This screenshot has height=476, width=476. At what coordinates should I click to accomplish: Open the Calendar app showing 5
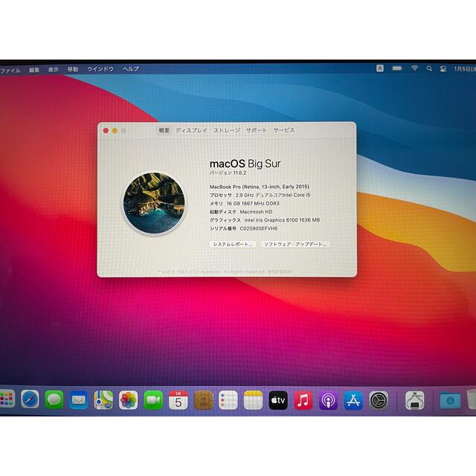pos(178,400)
